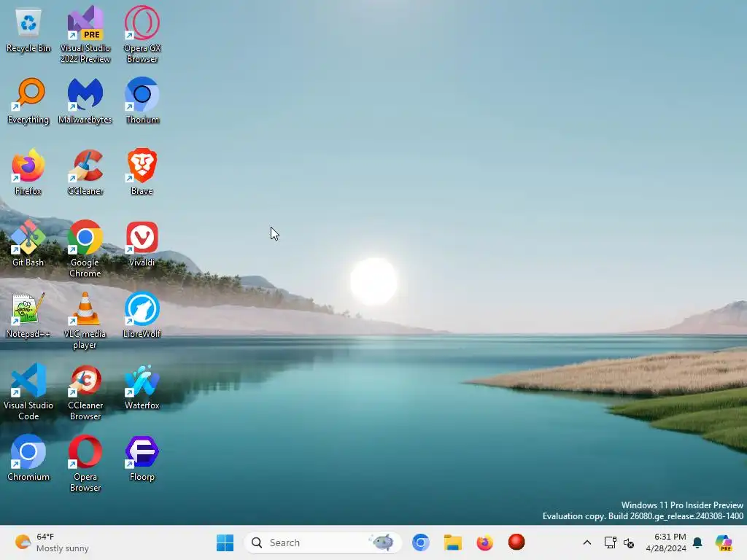Launch Copilot Preview from the taskbar
Viewport: 747px width, 560px height.
click(x=723, y=542)
